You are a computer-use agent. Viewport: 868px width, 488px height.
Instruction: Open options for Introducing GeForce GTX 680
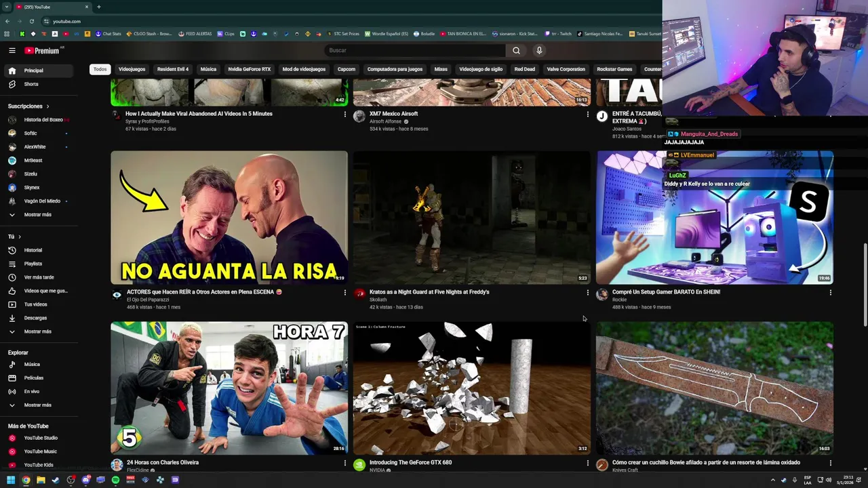(587, 463)
